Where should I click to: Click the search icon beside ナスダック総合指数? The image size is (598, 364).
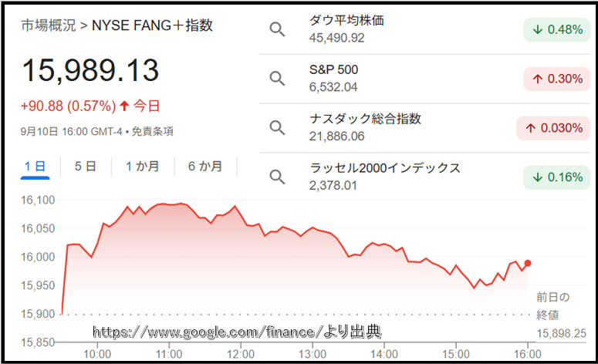[x=277, y=128]
